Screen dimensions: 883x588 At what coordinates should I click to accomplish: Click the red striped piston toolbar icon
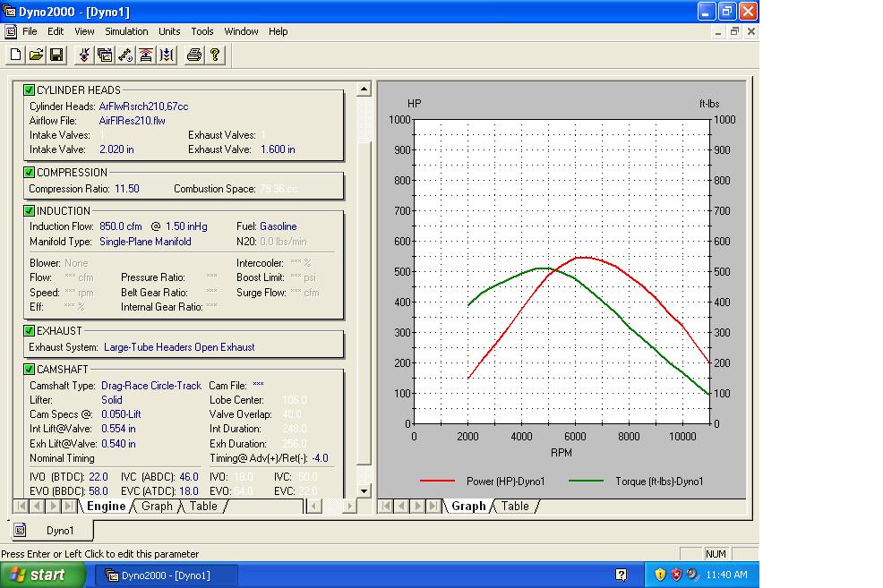click(x=146, y=55)
